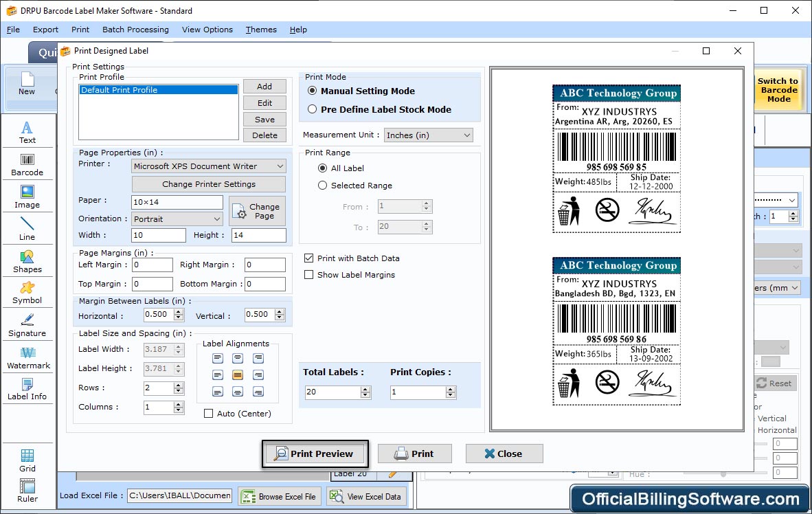Uncheck Print with Batch Data
Screen dimensions: 812x514
(x=308, y=258)
